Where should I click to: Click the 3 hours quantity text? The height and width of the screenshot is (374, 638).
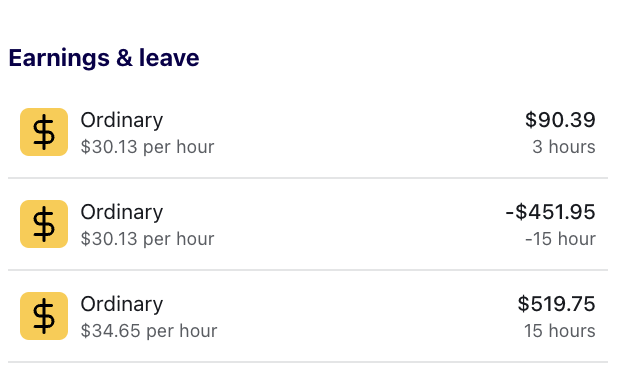(x=564, y=147)
